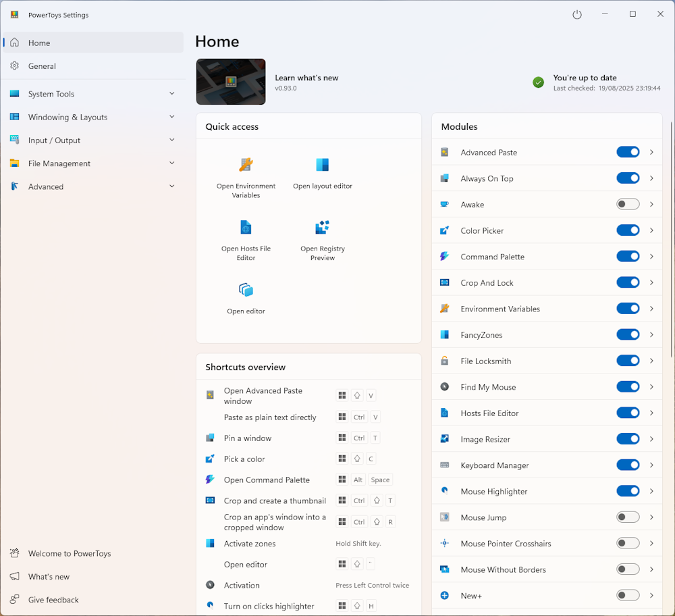
Task: Click the Keyboard Manager module icon
Action: tap(445, 465)
